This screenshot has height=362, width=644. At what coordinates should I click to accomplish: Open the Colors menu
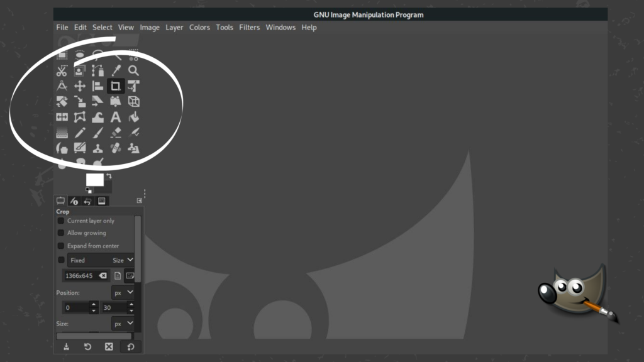[x=199, y=28]
